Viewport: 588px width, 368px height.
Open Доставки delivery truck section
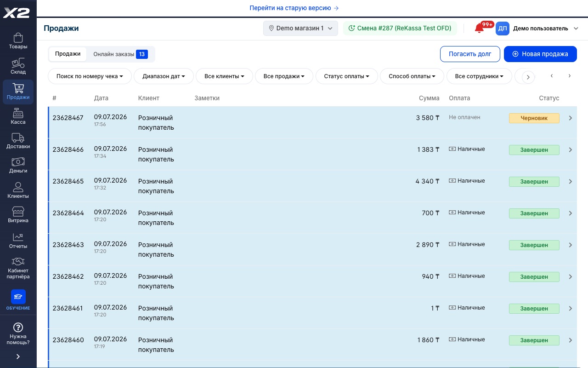[18, 141]
